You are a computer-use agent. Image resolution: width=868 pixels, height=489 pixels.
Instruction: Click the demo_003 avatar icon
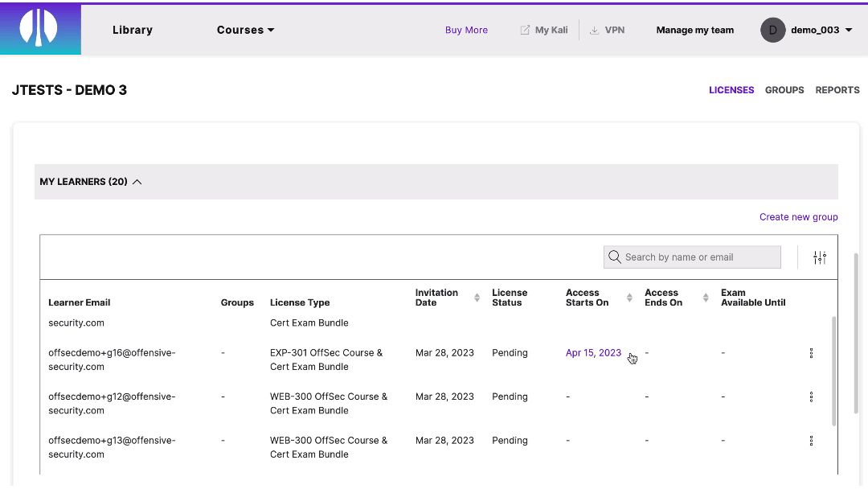coord(772,30)
